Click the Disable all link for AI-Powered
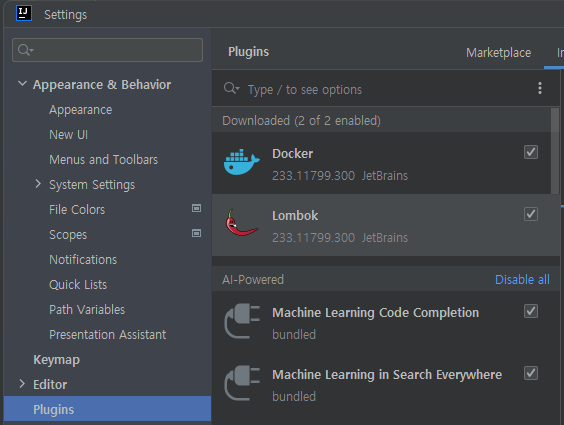The width and height of the screenshot is (564, 425). tap(522, 279)
